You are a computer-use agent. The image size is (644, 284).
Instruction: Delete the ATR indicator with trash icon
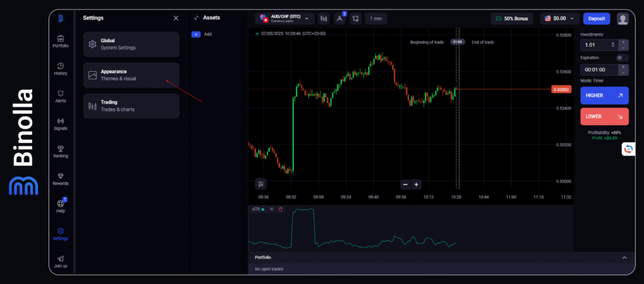pyautogui.click(x=280, y=209)
